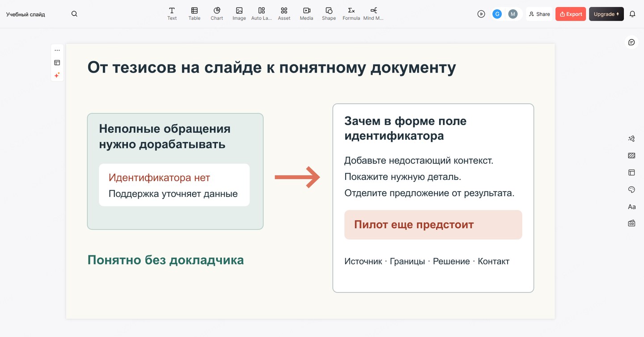
Task: Select line Покажите нужную деталь
Action: pyautogui.click(x=402, y=177)
